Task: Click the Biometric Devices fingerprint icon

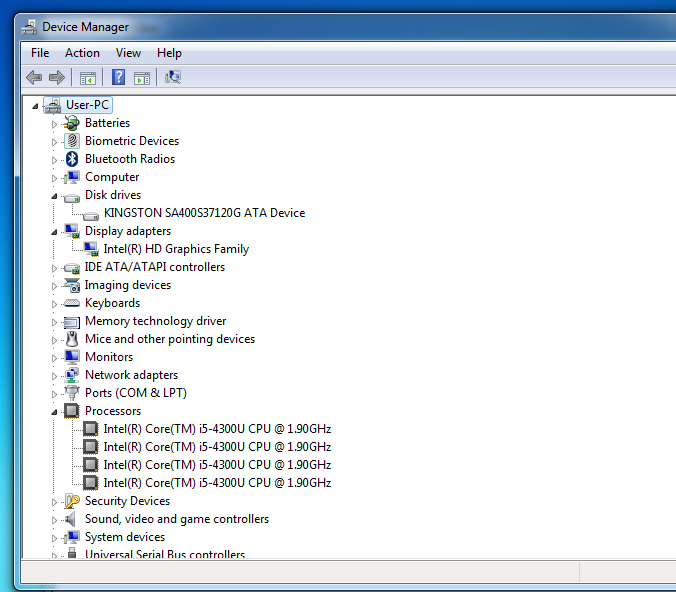Action: coord(72,141)
